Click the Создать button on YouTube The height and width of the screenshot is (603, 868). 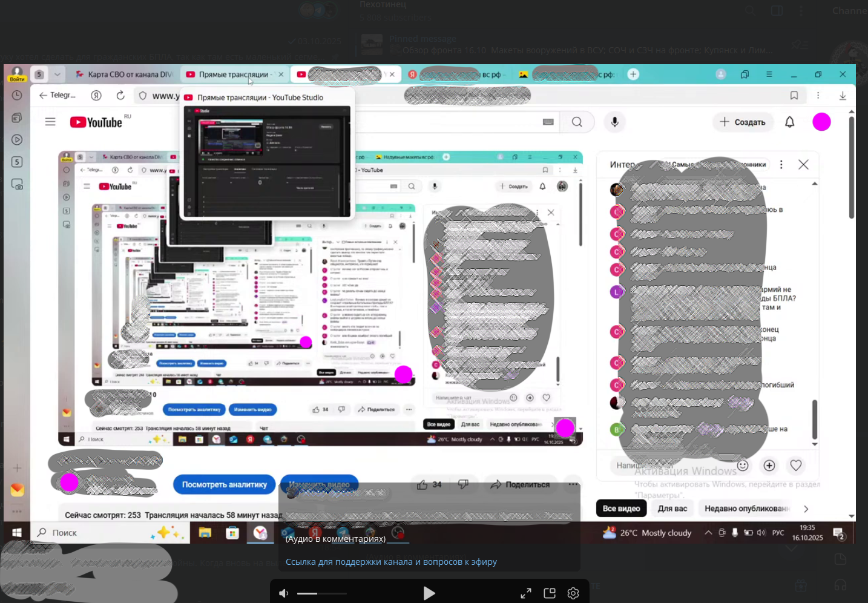pyautogui.click(x=743, y=122)
